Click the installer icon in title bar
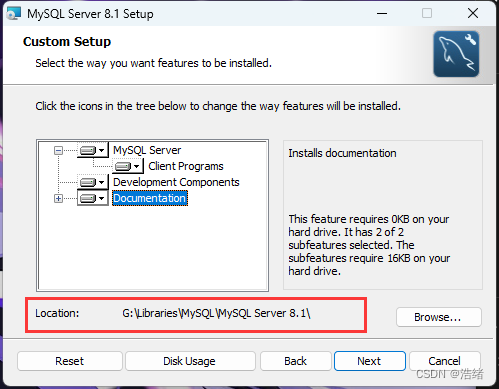 coord(14,13)
